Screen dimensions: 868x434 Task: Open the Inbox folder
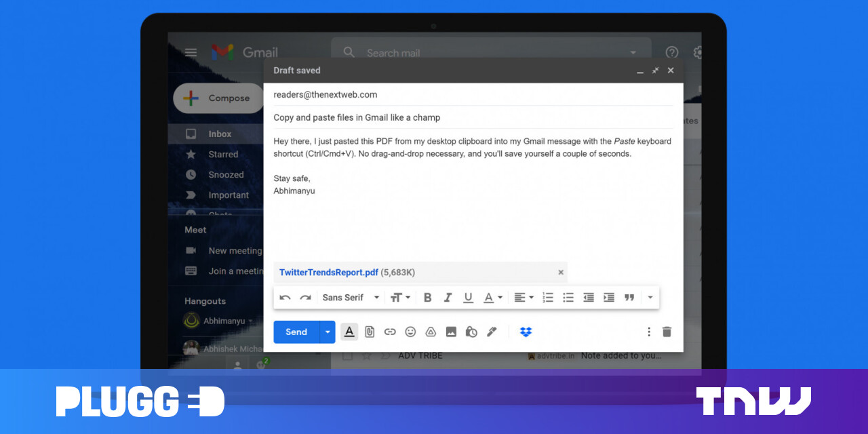click(220, 134)
